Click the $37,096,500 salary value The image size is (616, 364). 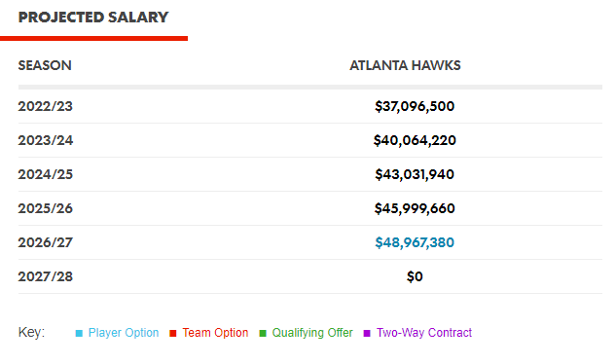[x=415, y=106]
